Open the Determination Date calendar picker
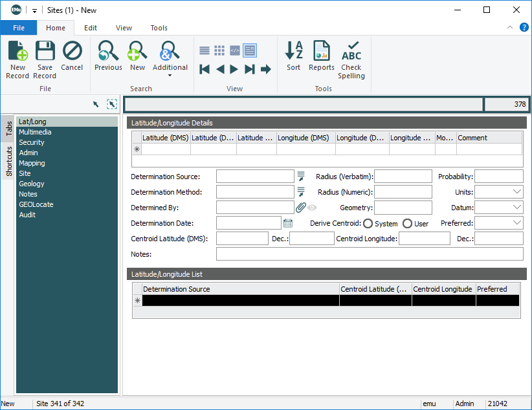This screenshot has width=532, height=410. click(x=288, y=223)
